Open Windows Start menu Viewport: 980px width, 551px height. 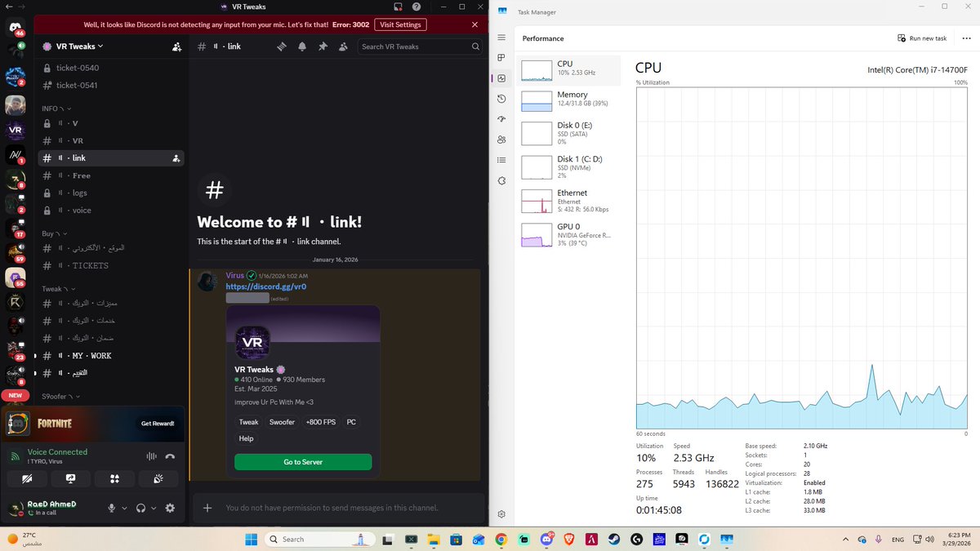coord(251,539)
